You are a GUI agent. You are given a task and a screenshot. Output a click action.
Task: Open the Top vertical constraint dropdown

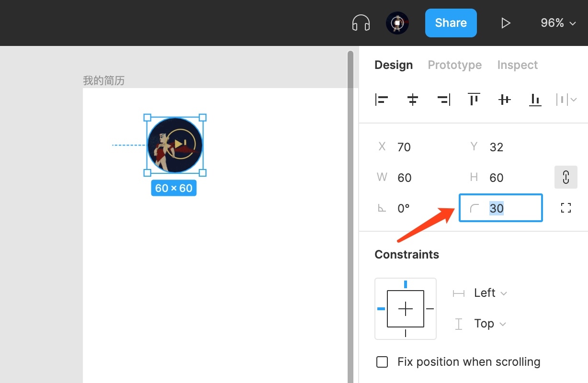click(489, 324)
